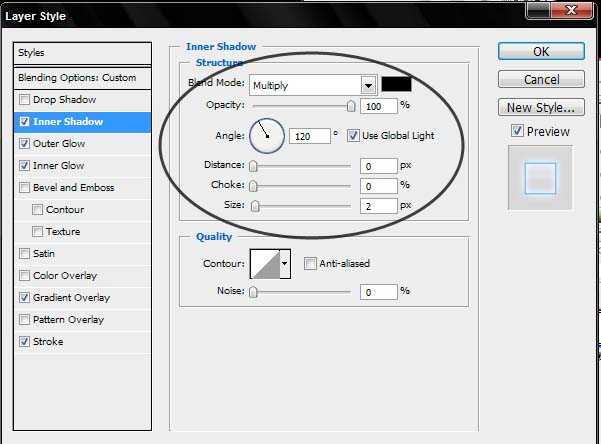The width and height of the screenshot is (601, 444).
Task: Click the Size slider handle
Action: [255, 206]
